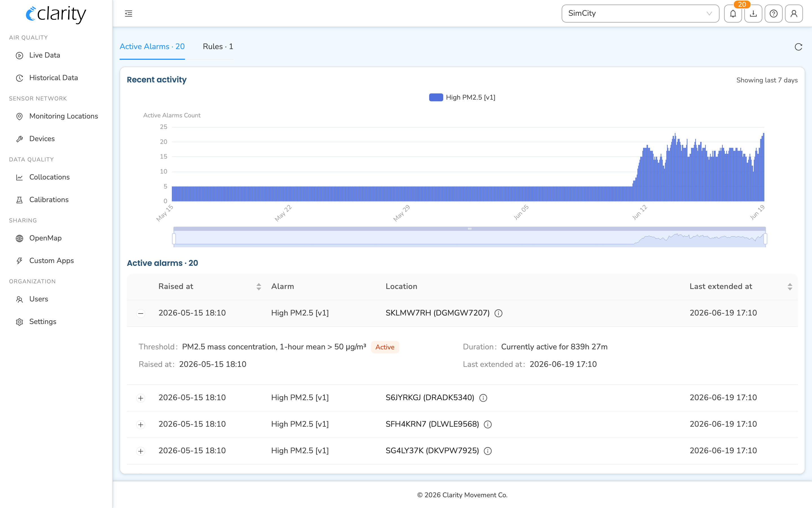Click the Historical Data clock icon
The image size is (812, 508).
[19, 78]
